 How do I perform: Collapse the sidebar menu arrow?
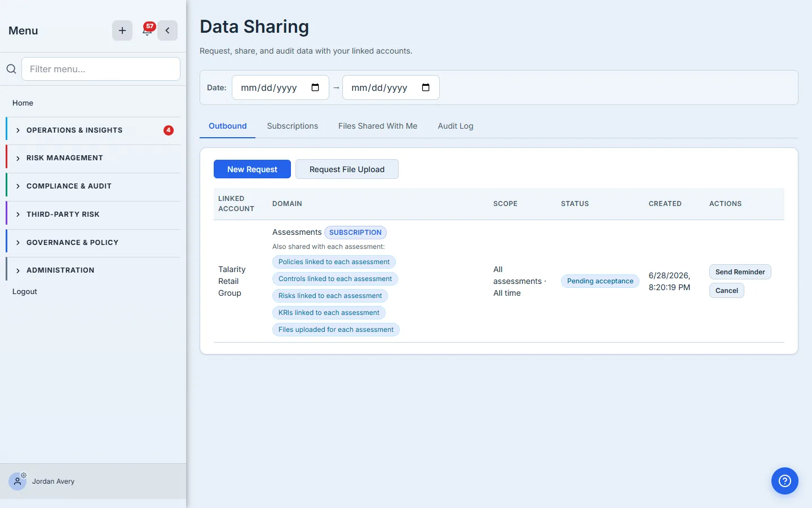(x=167, y=30)
